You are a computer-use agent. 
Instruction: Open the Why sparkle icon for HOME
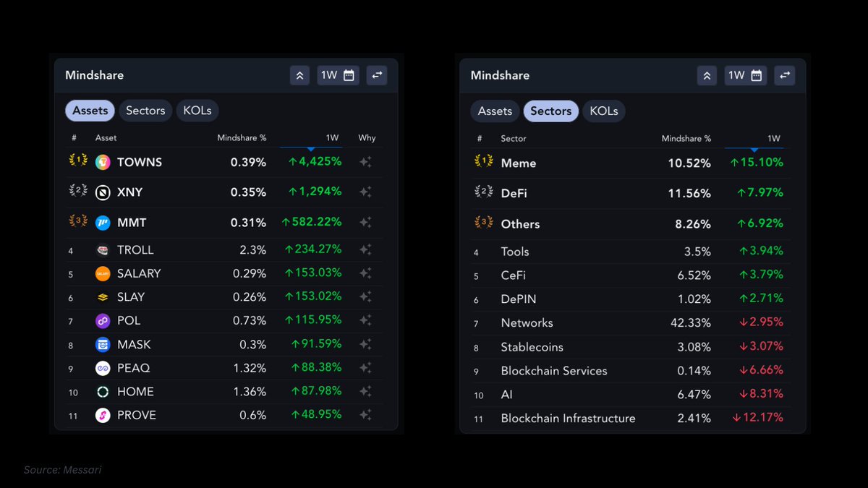[366, 391]
